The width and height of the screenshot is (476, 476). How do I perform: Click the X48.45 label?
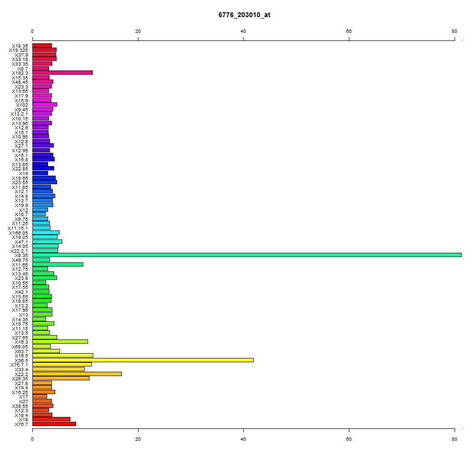tap(20, 82)
